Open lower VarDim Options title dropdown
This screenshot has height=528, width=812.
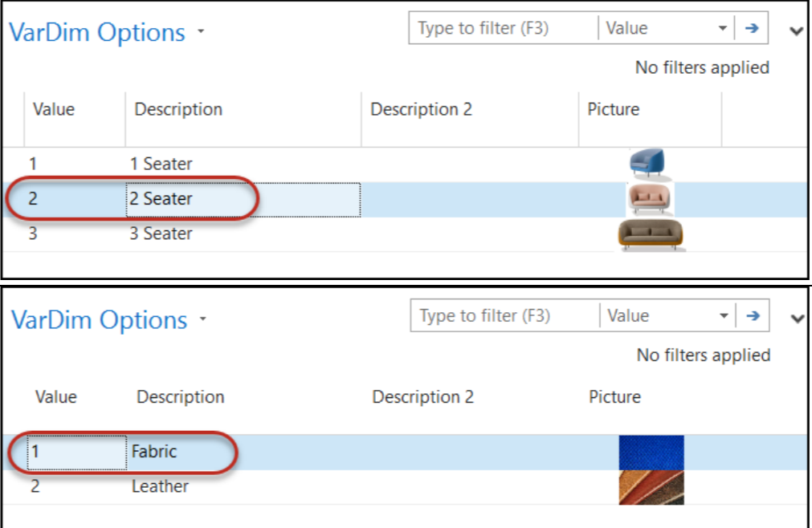click(x=203, y=319)
